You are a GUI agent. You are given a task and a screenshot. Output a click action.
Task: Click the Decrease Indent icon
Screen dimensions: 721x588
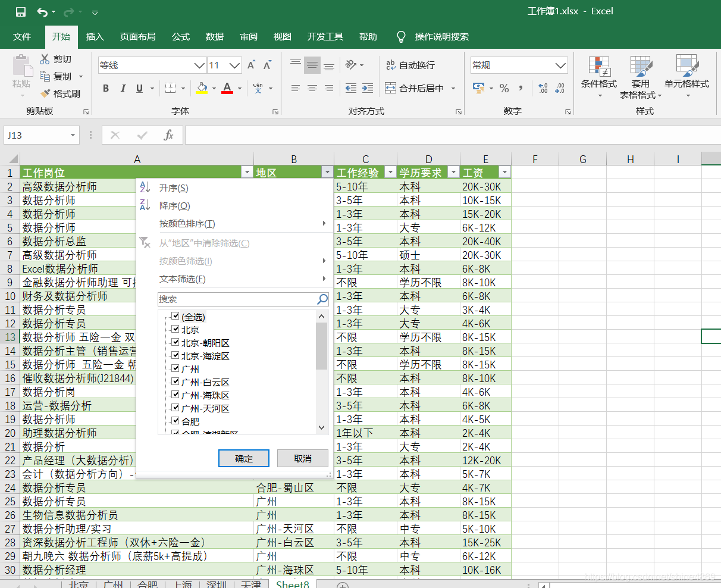pos(351,88)
